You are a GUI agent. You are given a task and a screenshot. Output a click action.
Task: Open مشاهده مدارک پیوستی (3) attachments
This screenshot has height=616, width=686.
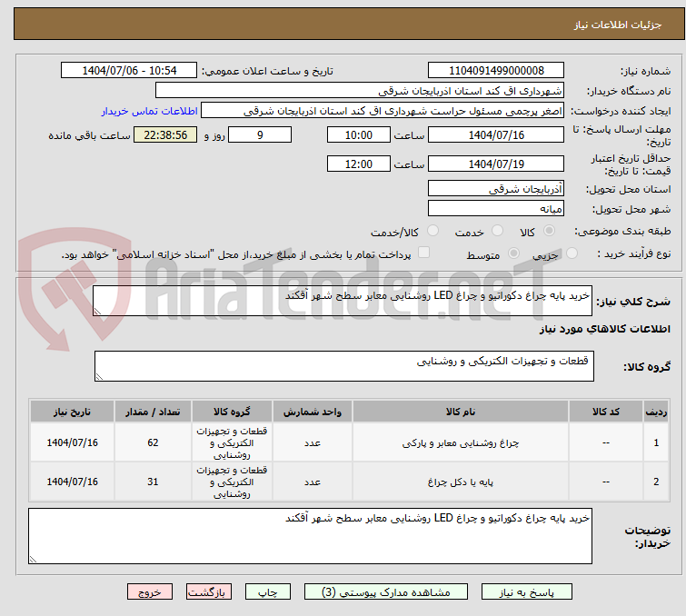386,592
